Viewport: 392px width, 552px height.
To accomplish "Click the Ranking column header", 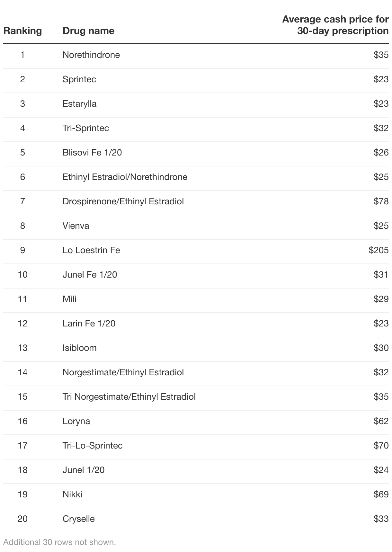I will tap(22, 31).
